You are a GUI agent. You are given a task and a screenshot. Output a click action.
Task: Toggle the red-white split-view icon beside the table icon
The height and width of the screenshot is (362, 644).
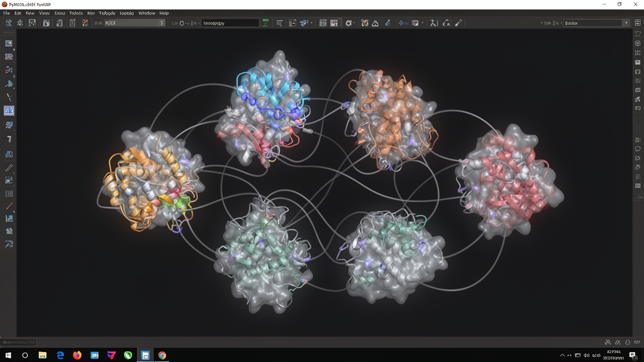click(x=334, y=23)
